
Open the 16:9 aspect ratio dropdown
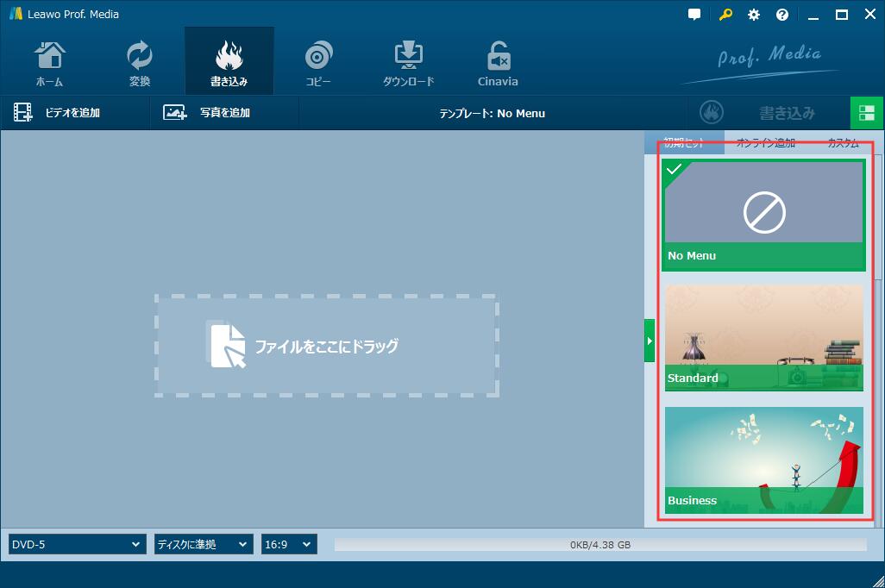point(289,545)
